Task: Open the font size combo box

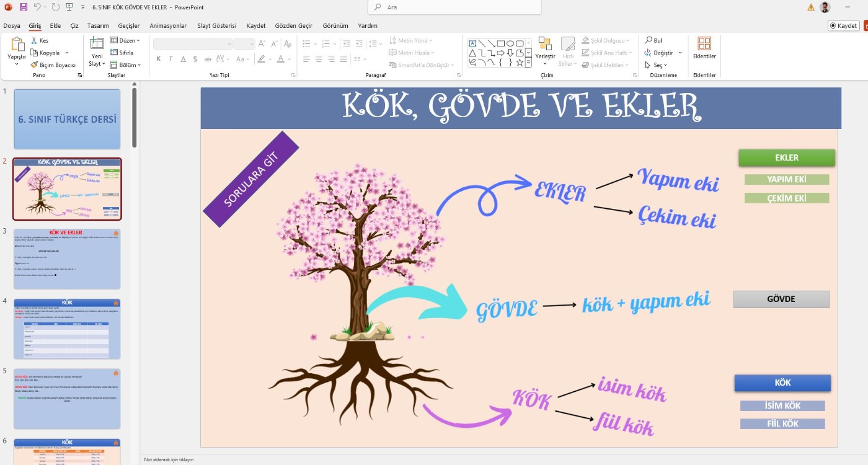Action: pos(244,43)
